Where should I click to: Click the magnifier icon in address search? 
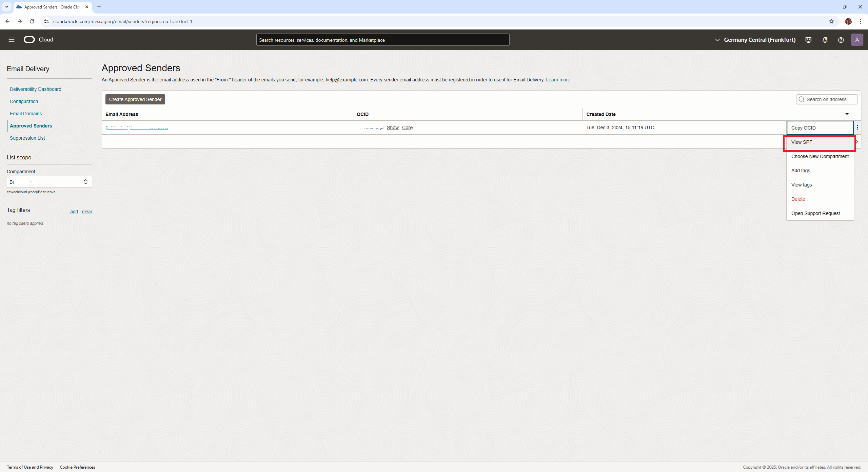[802, 99]
